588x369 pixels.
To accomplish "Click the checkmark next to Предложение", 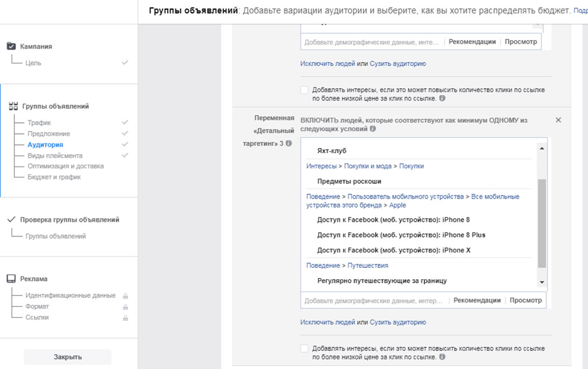I will point(125,133).
